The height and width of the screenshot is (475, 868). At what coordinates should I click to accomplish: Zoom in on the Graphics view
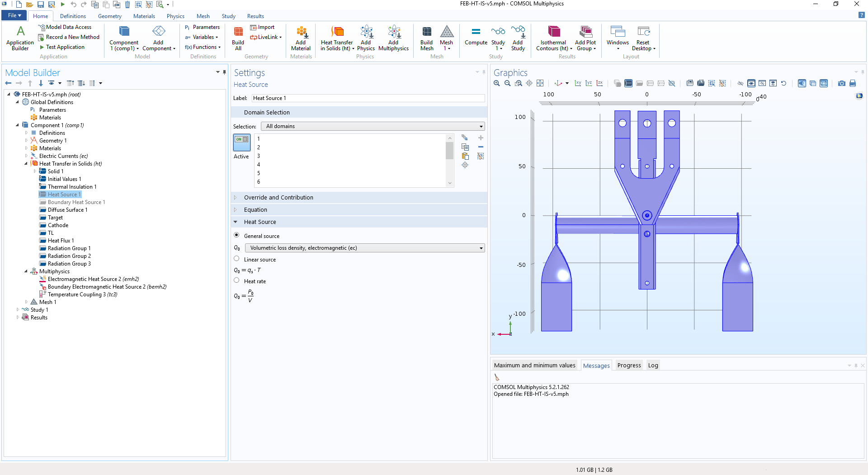(497, 83)
